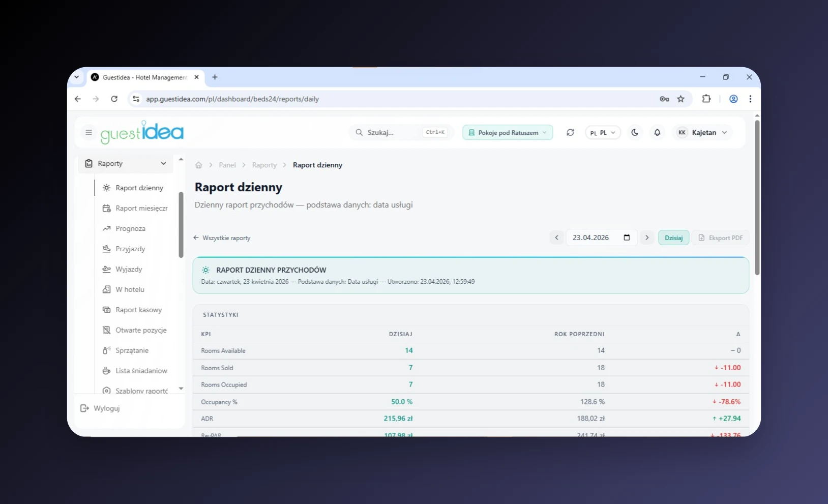Click the page vertical scrollbar
This screenshot has width=828, height=504.
click(757, 198)
